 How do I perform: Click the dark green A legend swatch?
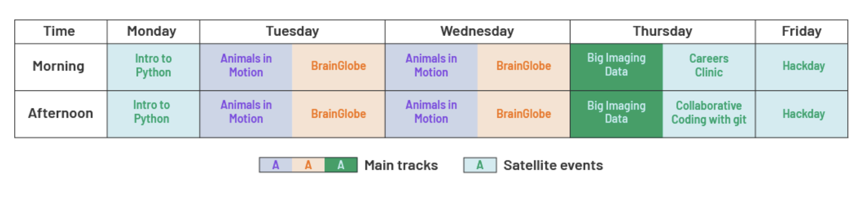tap(341, 165)
